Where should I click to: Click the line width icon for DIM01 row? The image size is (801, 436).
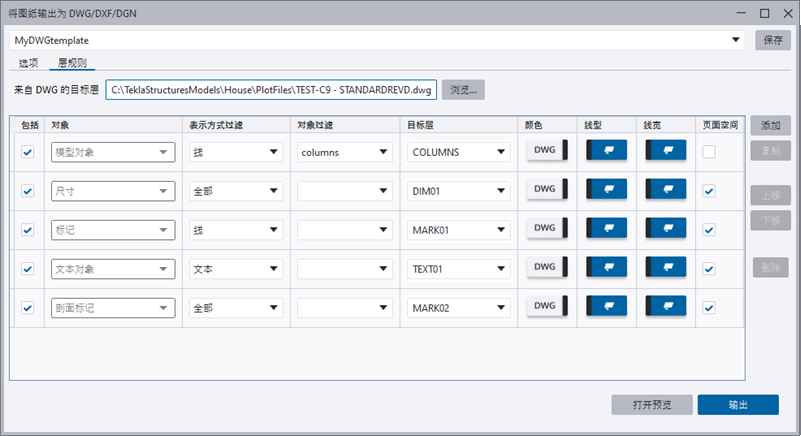(x=666, y=190)
